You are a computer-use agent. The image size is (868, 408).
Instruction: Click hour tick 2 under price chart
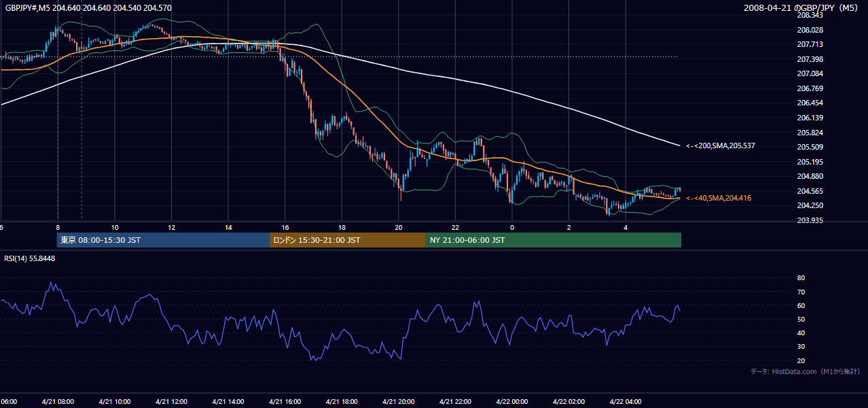click(x=569, y=227)
